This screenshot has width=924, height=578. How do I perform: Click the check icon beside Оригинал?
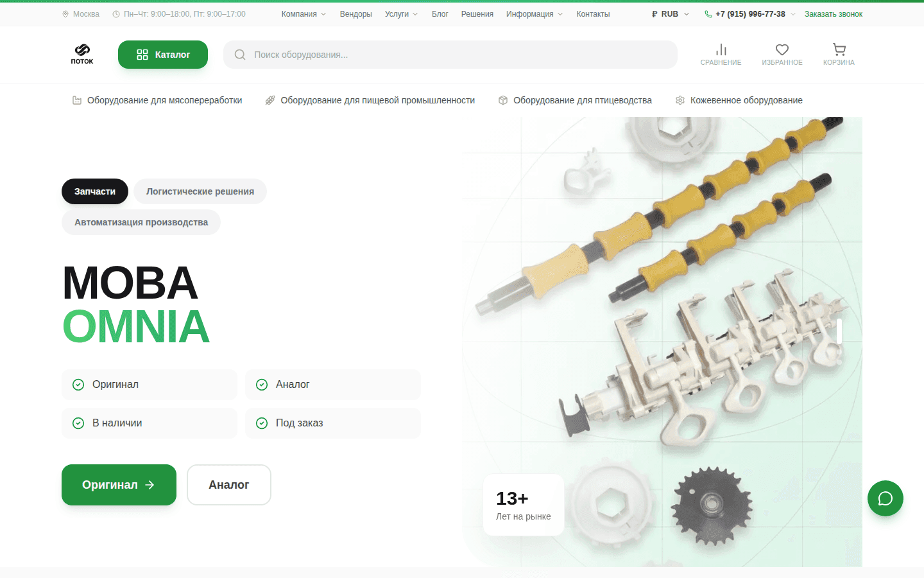coord(78,385)
